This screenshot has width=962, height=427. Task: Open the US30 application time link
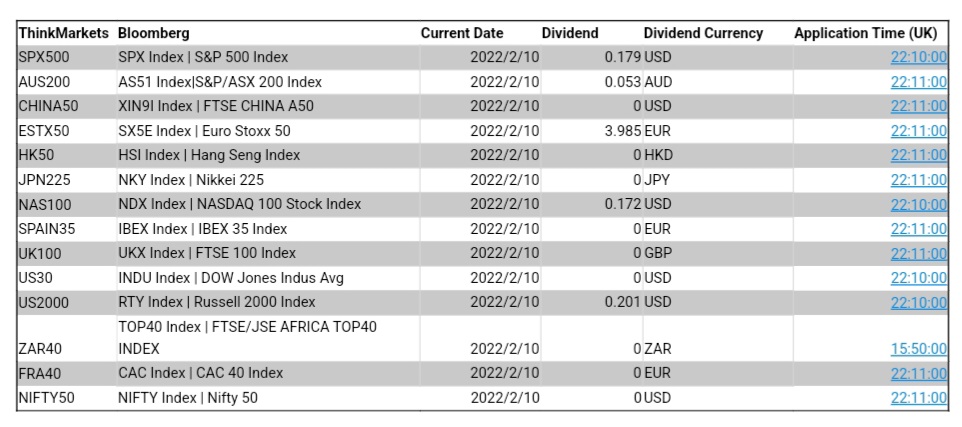(x=918, y=278)
